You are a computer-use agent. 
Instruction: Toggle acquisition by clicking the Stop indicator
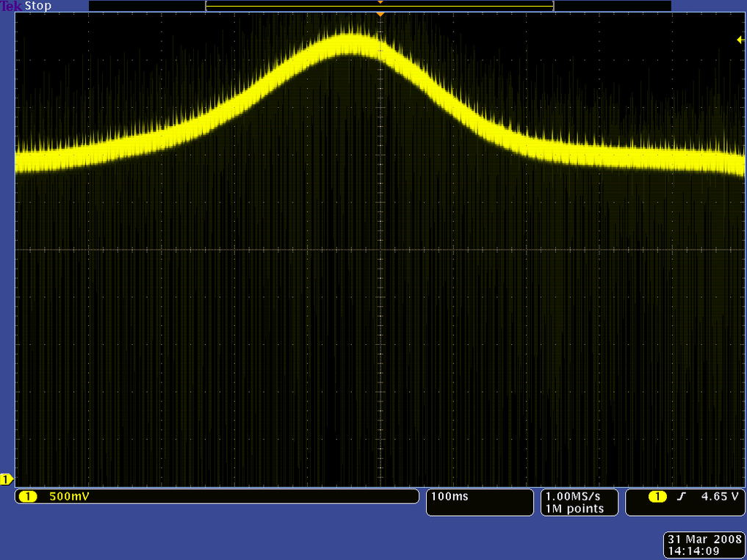tap(38, 6)
